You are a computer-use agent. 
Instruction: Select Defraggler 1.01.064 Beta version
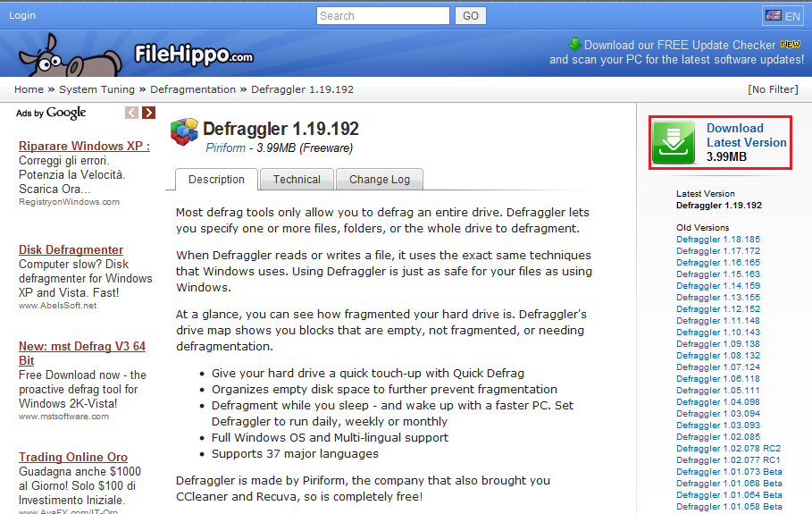[729, 495]
